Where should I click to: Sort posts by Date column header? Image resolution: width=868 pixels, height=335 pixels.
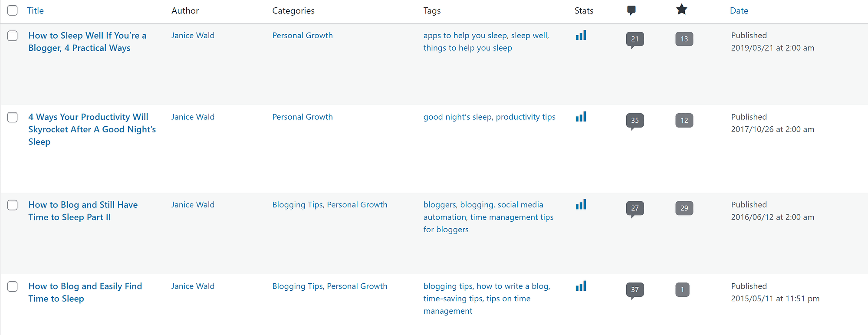pyautogui.click(x=739, y=11)
